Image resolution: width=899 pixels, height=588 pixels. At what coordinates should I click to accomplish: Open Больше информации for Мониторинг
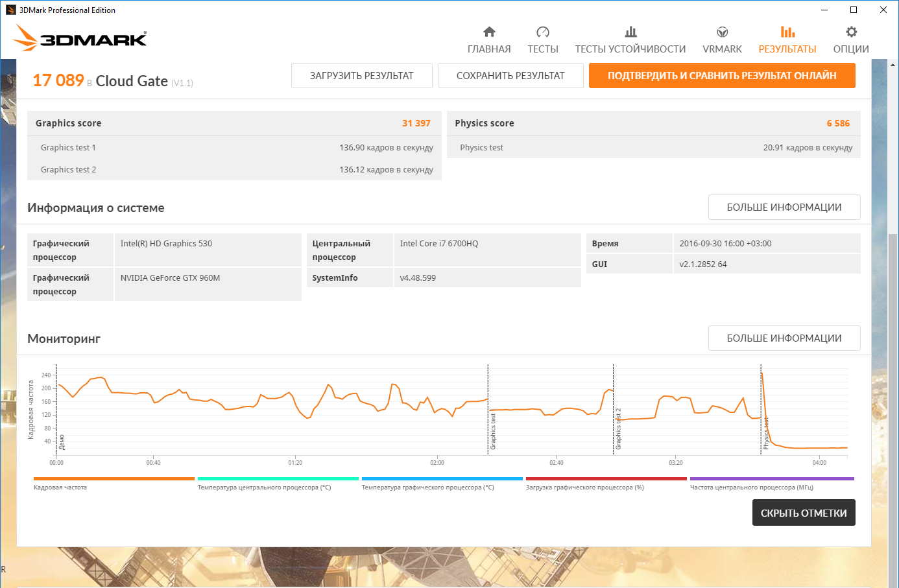[x=784, y=338]
